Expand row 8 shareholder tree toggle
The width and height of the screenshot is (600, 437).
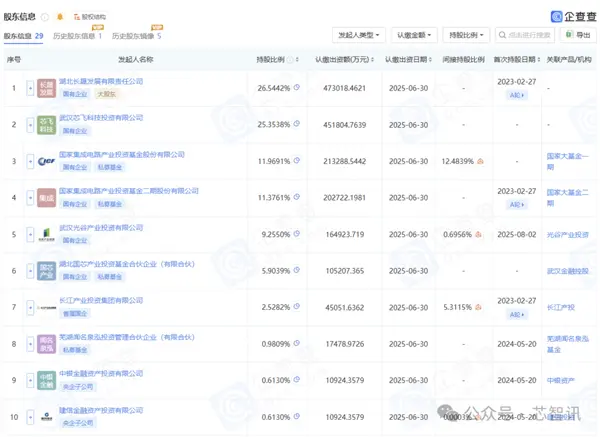tap(30, 344)
